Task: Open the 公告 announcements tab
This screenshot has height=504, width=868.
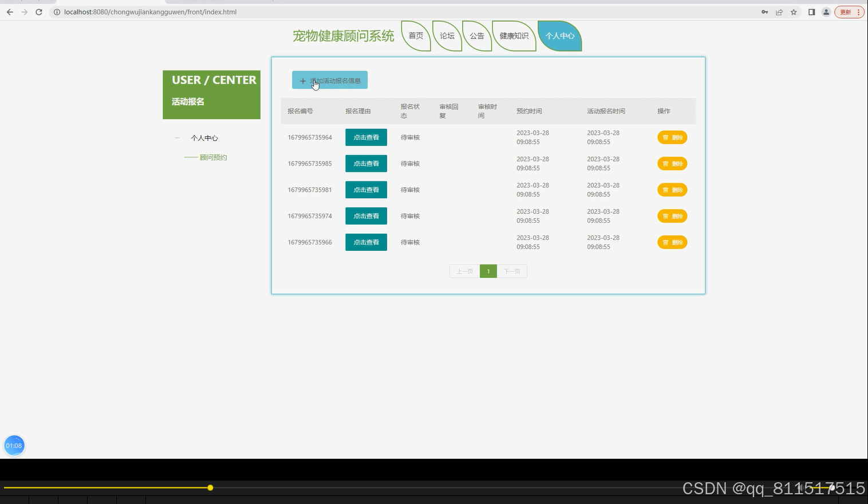Action: (x=477, y=36)
